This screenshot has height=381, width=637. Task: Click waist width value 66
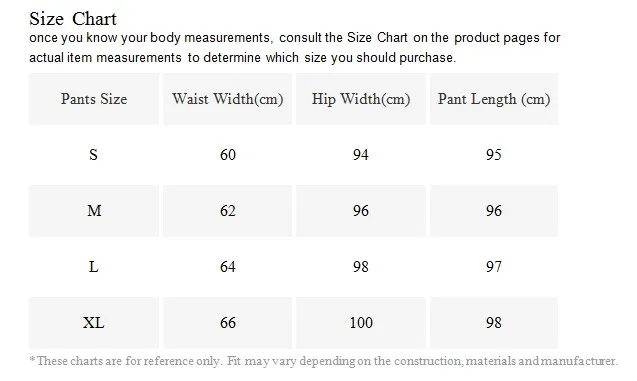point(228,323)
